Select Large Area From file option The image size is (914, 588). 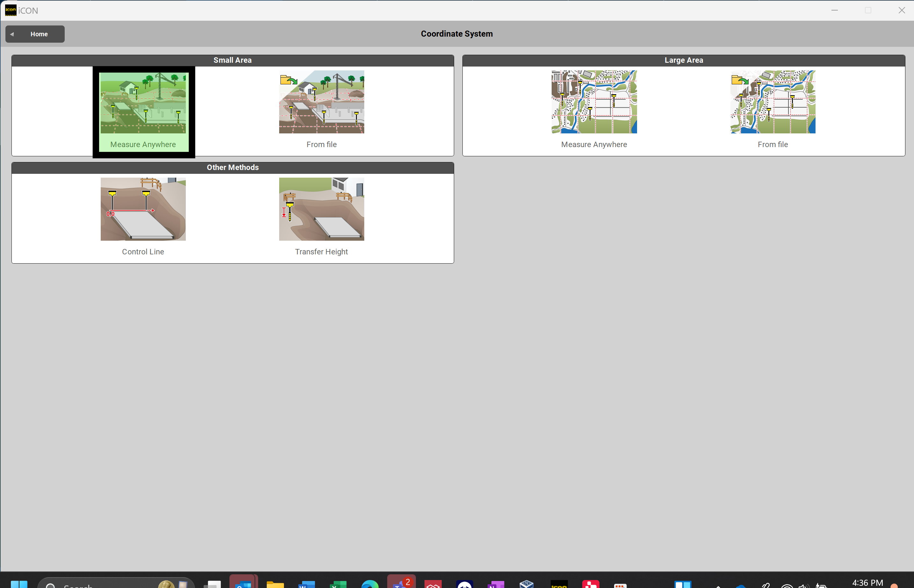[x=773, y=109]
